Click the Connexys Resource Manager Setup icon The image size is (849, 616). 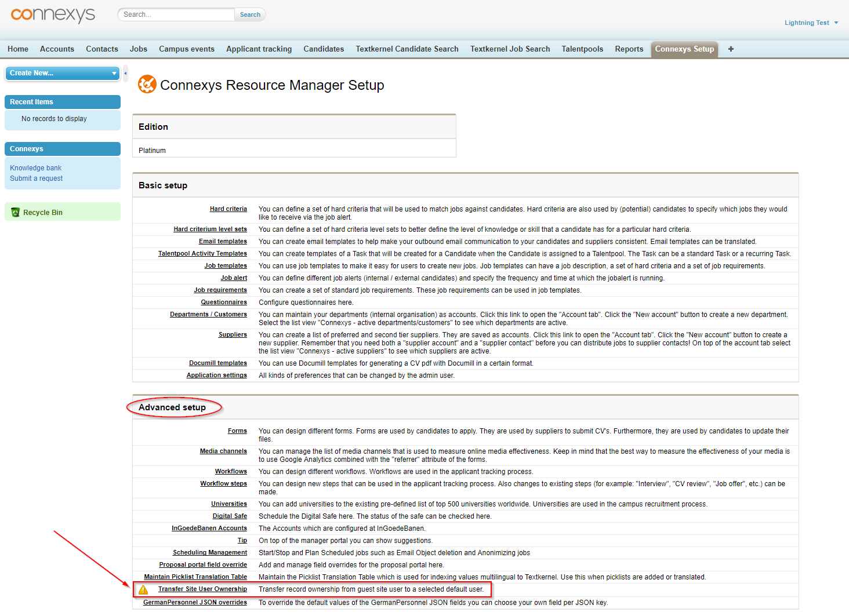147,85
